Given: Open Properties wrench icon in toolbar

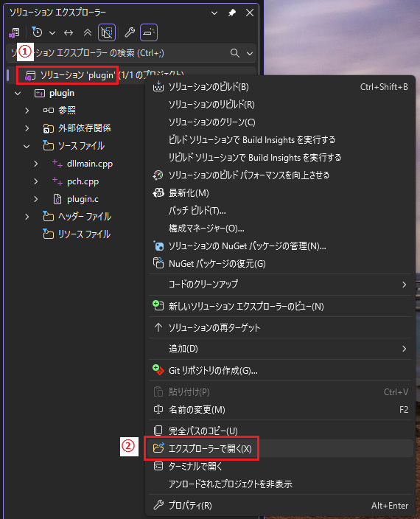Looking at the screenshot, I should point(130,32).
